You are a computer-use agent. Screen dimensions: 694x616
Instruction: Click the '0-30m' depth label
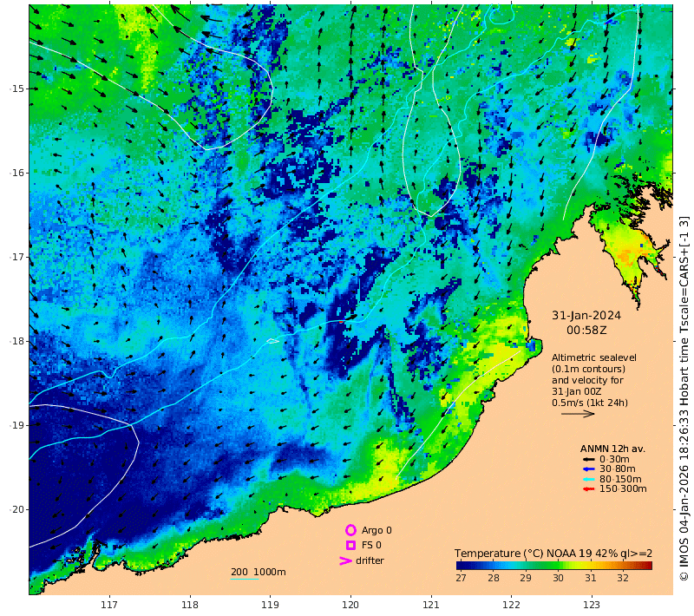coord(614,459)
